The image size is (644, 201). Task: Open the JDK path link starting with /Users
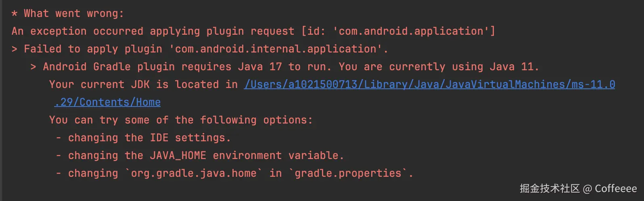click(x=429, y=84)
